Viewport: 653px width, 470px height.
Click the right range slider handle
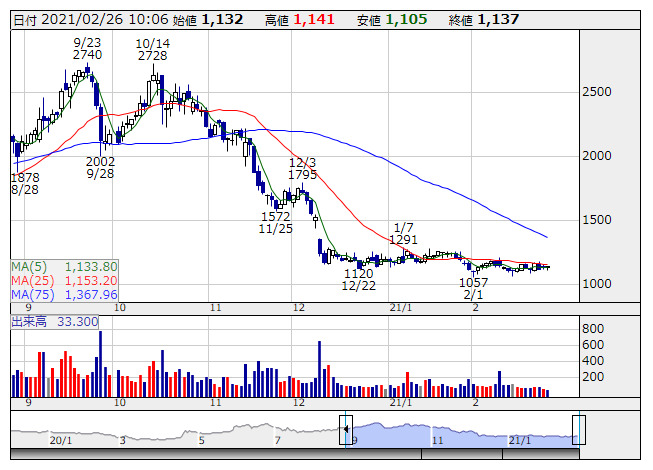[x=579, y=430]
